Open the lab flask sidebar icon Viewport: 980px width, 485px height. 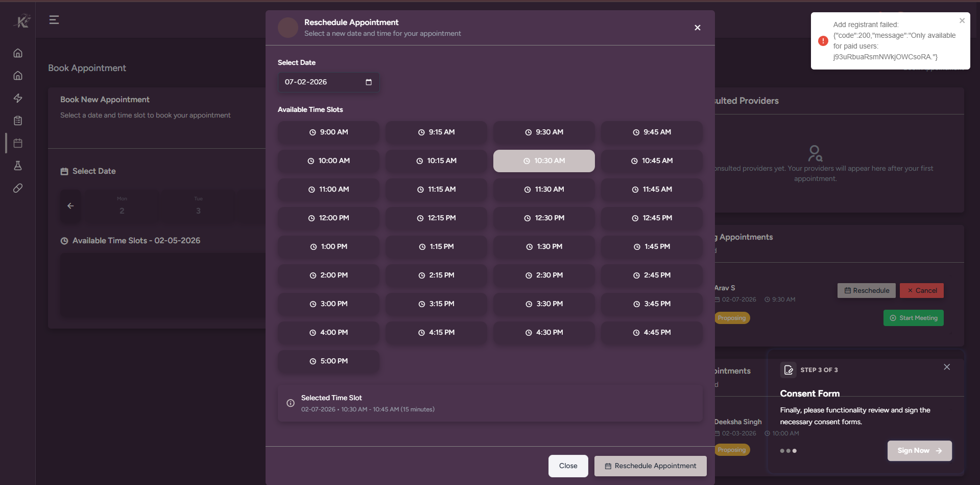(x=18, y=166)
